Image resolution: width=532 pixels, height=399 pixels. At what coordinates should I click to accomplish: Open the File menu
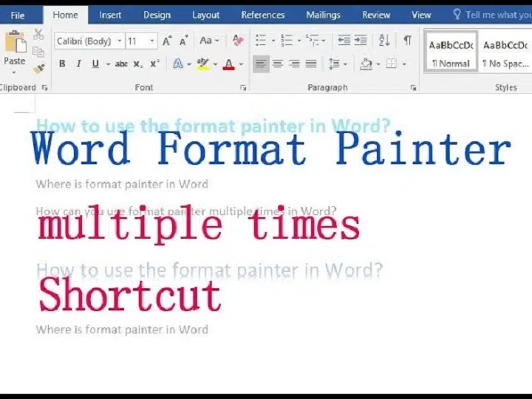(17, 16)
